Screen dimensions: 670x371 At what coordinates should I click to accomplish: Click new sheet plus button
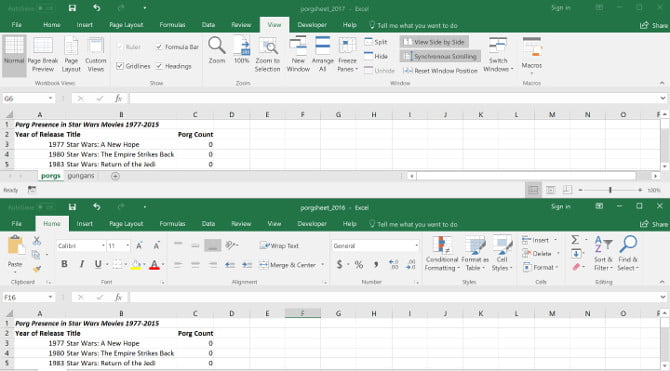coord(115,176)
